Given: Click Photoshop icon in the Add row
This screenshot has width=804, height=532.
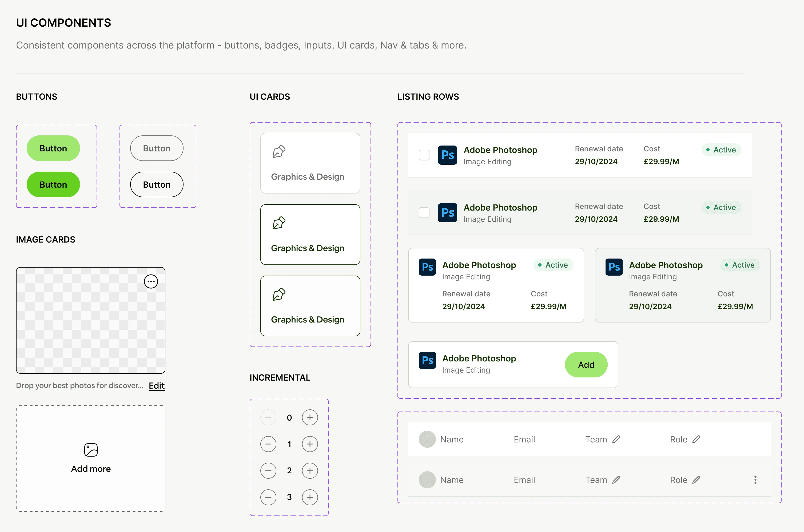Looking at the screenshot, I should click(x=427, y=360).
